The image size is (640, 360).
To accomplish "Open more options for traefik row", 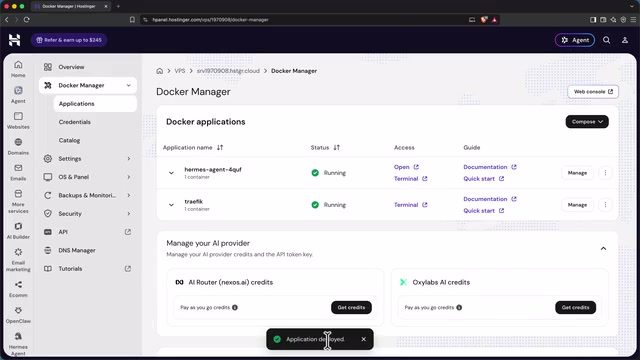I will (605, 204).
